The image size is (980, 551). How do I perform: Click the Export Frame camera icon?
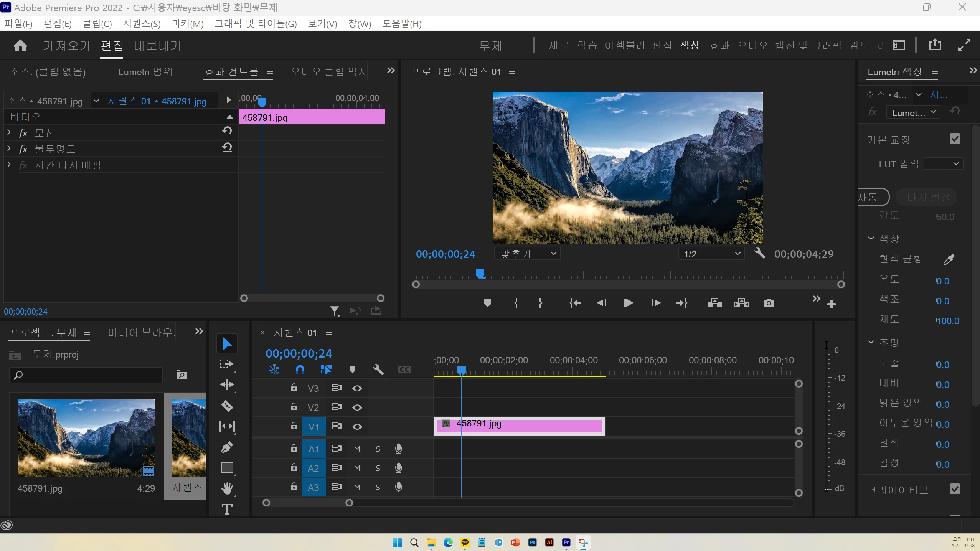click(x=769, y=303)
